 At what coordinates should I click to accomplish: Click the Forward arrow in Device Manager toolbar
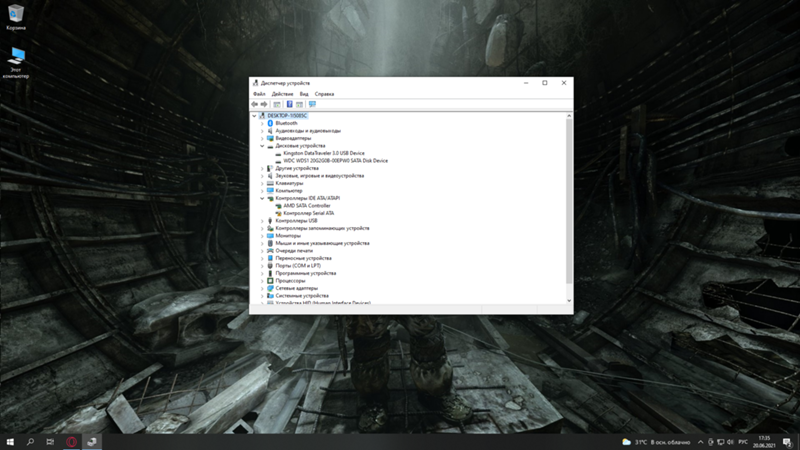(x=264, y=104)
